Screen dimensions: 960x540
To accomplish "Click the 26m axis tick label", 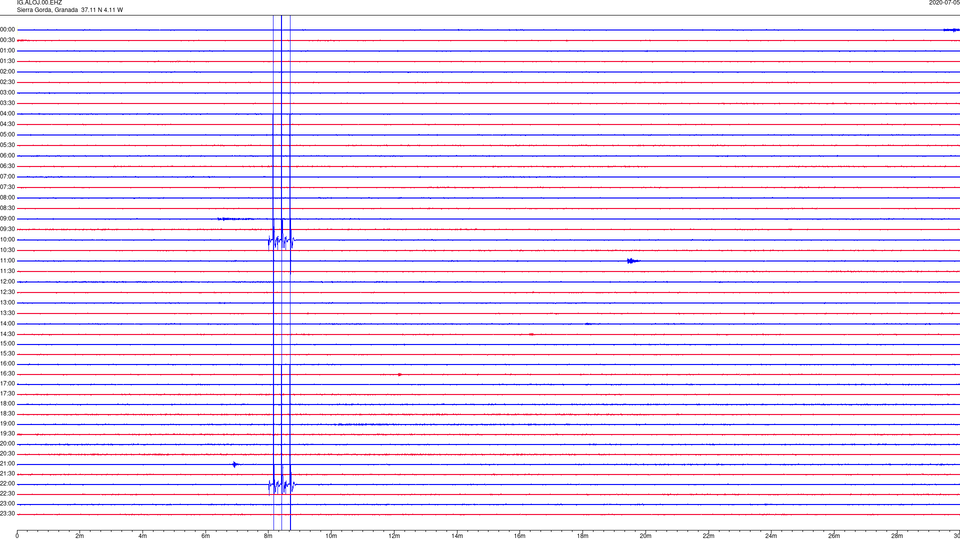I will click(x=834, y=536).
